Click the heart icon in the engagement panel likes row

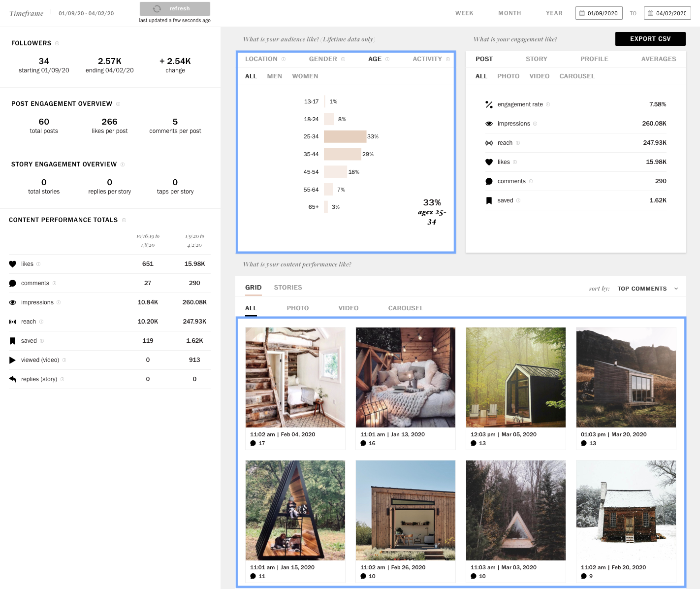489,162
